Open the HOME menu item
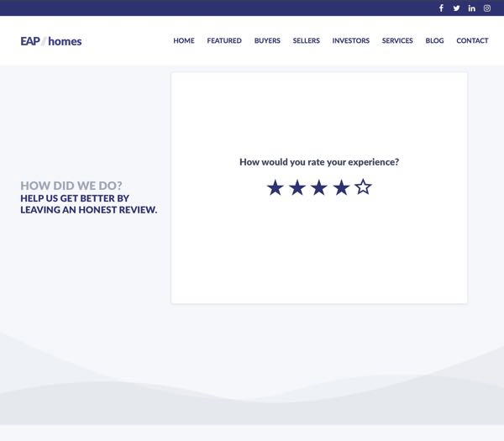This screenshot has width=504, height=441. [x=184, y=41]
